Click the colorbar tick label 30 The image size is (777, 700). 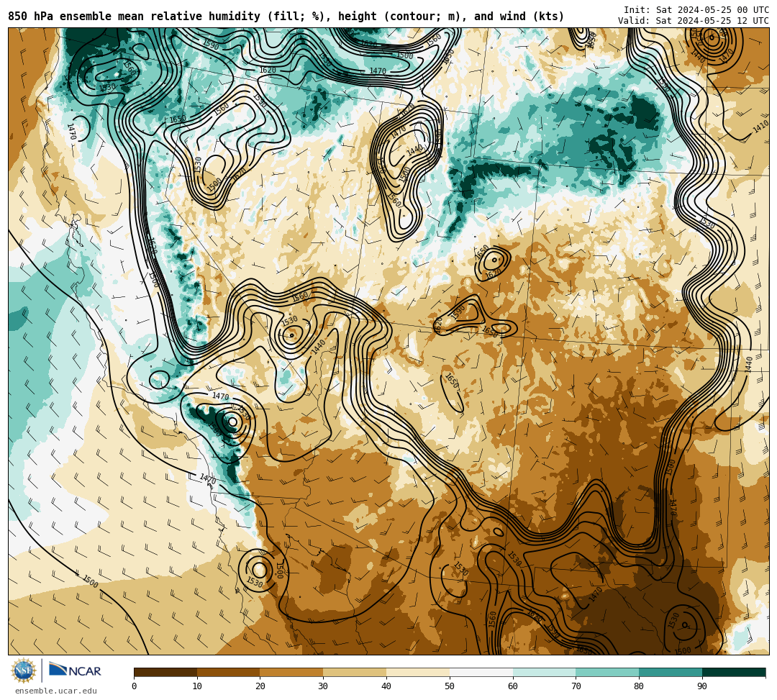[324, 686]
